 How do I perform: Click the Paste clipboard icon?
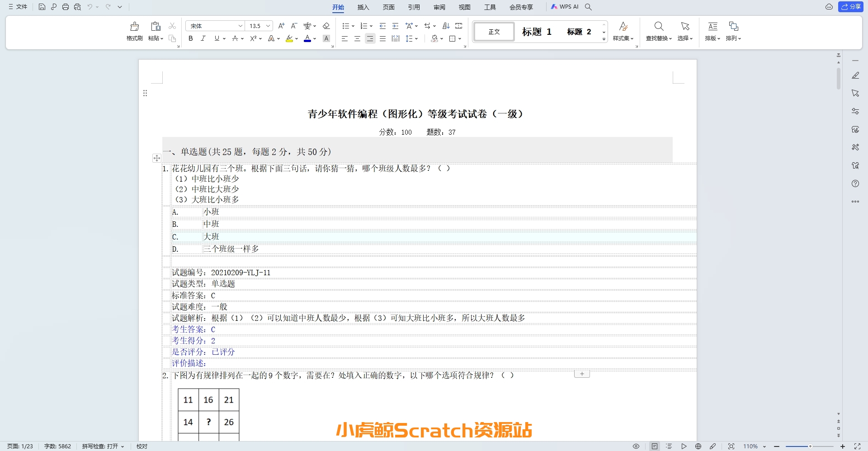[156, 27]
